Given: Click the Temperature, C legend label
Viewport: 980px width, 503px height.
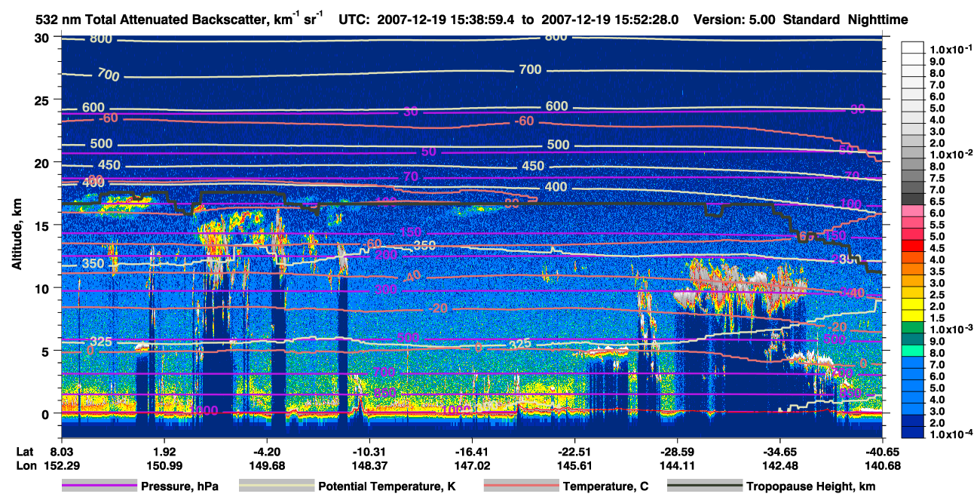Looking at the screenshot, I should pos(605,487).
